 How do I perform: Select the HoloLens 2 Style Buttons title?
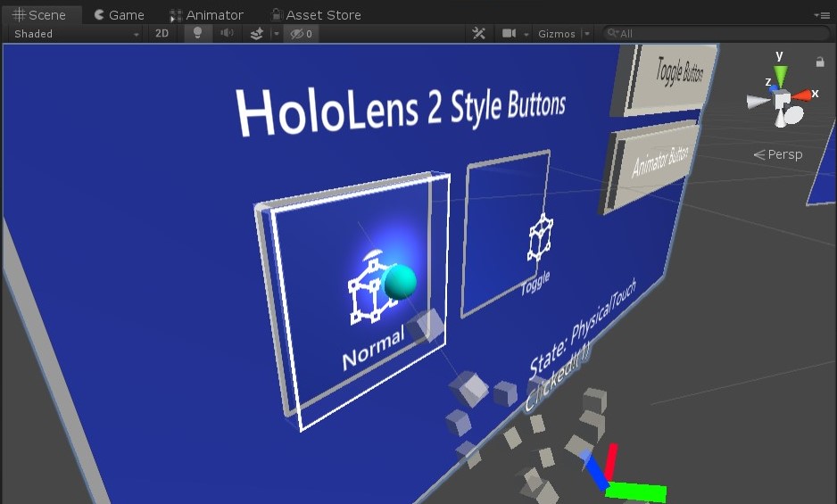401,111
